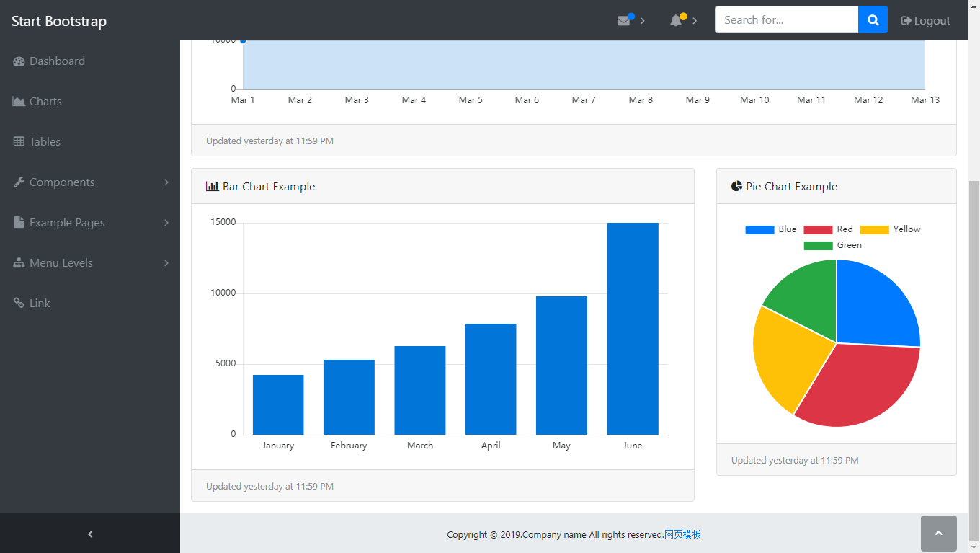Expand the Menu Levels sidebar menu
The image size is (980, 553).
point(90,263)
